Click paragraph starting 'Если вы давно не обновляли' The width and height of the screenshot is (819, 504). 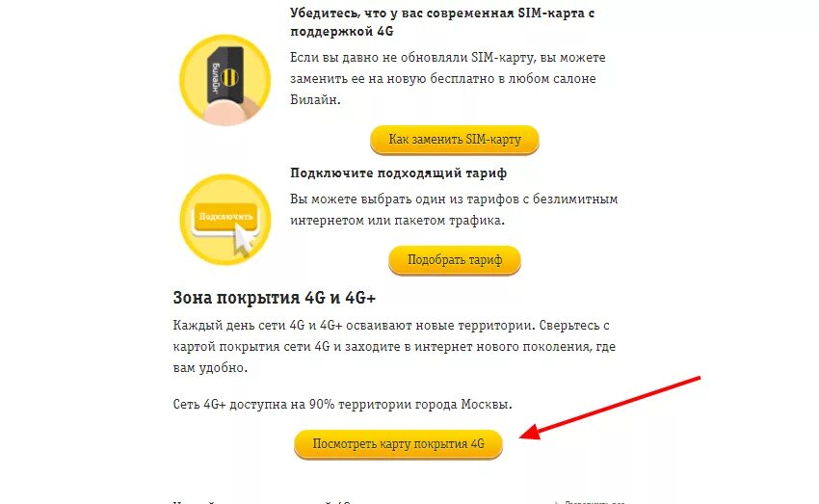click(448, 78)
